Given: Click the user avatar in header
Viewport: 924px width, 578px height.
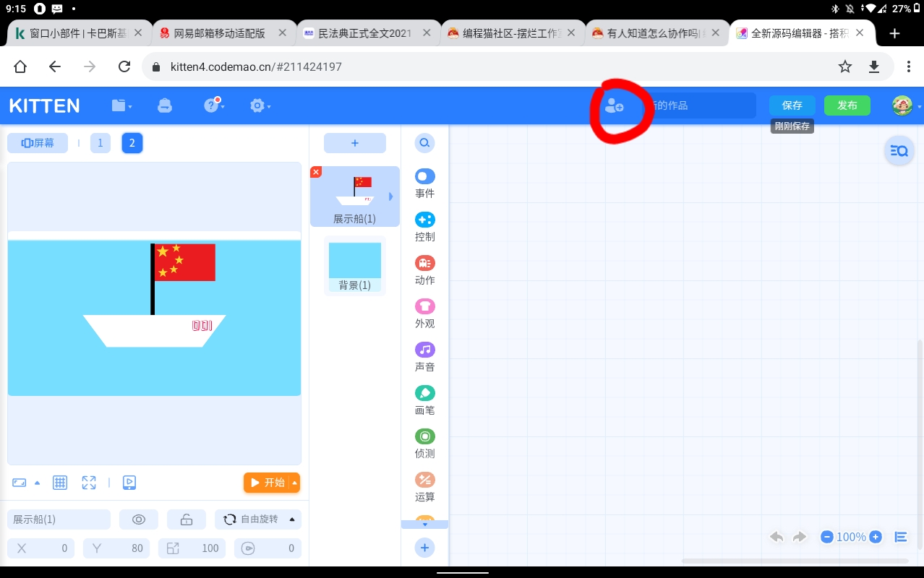Looking at the screenshot, I should tap(902, 105).
